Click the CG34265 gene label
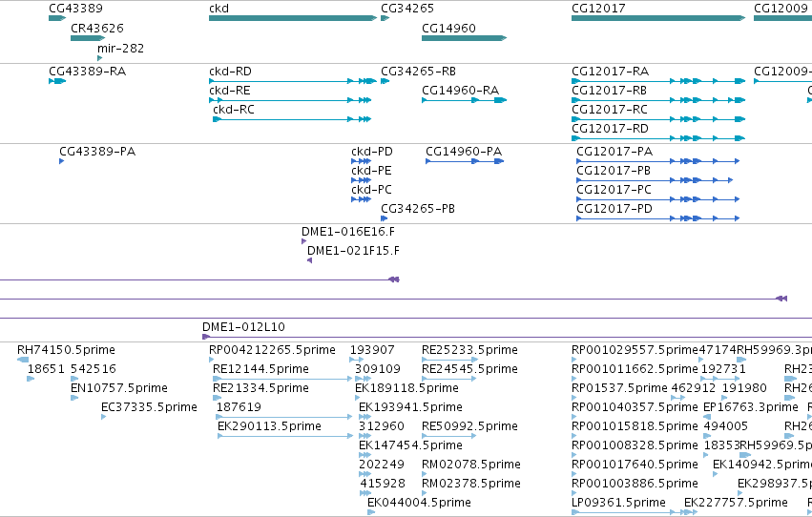Image resolution: width=812 pixels, height=517 pixels. [407, 9]
